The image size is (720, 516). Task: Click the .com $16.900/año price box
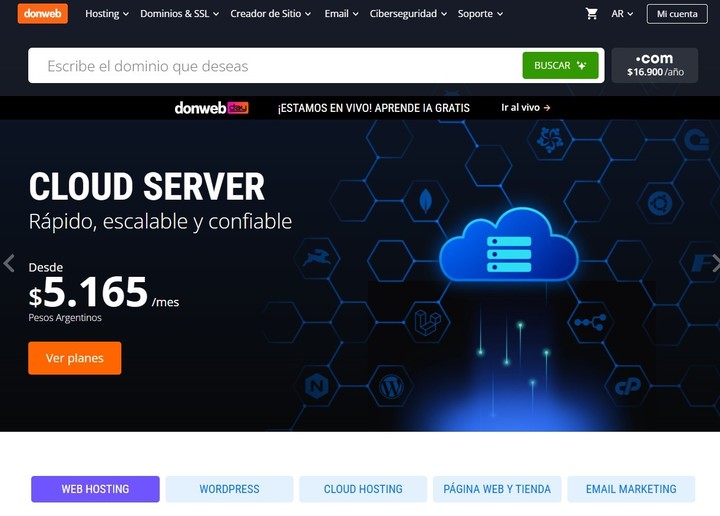coord(655,65)
